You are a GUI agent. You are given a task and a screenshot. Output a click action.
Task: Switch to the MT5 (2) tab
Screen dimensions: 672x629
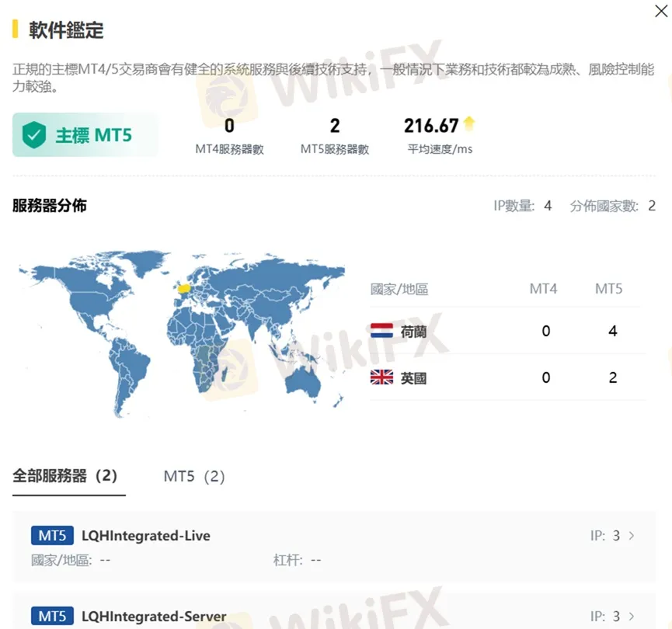point(193,476)
